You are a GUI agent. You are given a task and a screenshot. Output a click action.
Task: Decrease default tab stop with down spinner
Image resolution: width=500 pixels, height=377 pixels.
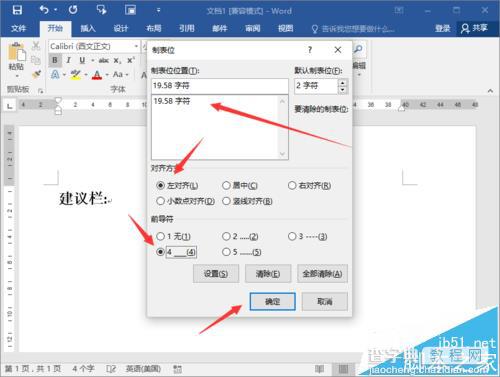point(343,90)
